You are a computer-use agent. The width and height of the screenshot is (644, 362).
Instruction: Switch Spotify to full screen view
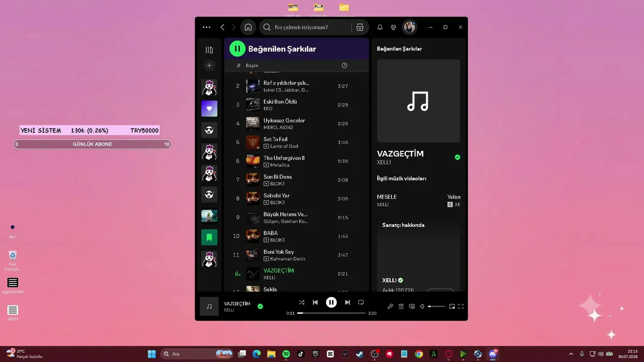point(461,306)
